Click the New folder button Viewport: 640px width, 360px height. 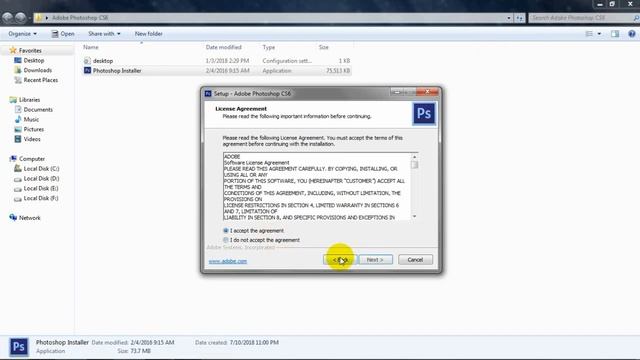pos(149,33)
